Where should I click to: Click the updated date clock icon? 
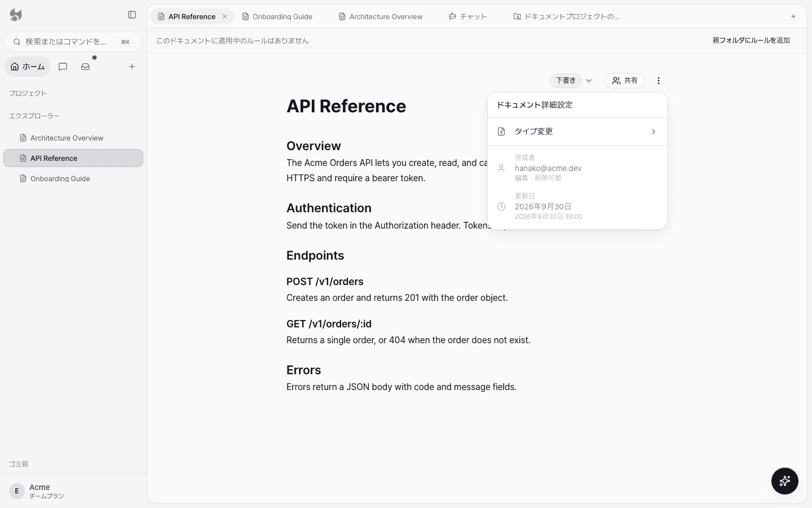pyautogui.click(x=501, y=207)
